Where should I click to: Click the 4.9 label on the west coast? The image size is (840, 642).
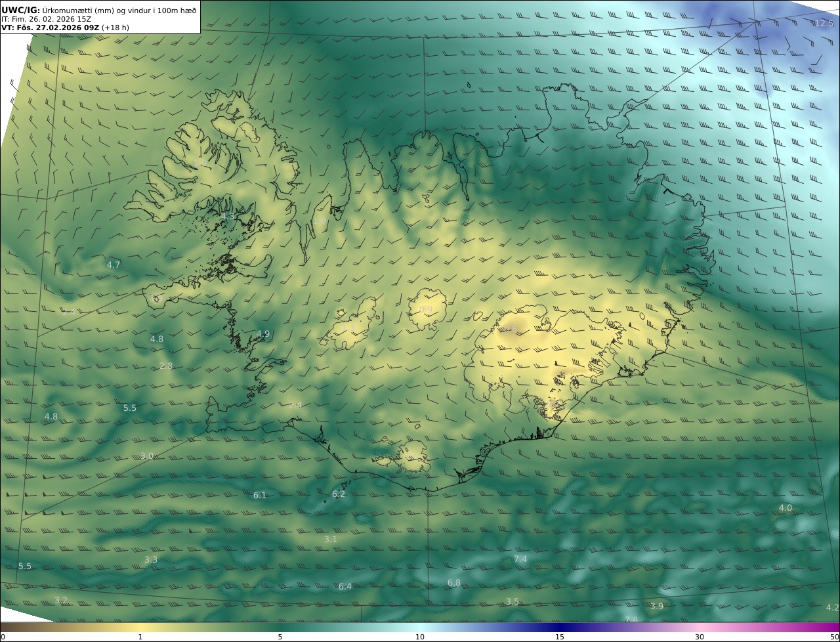263,334
